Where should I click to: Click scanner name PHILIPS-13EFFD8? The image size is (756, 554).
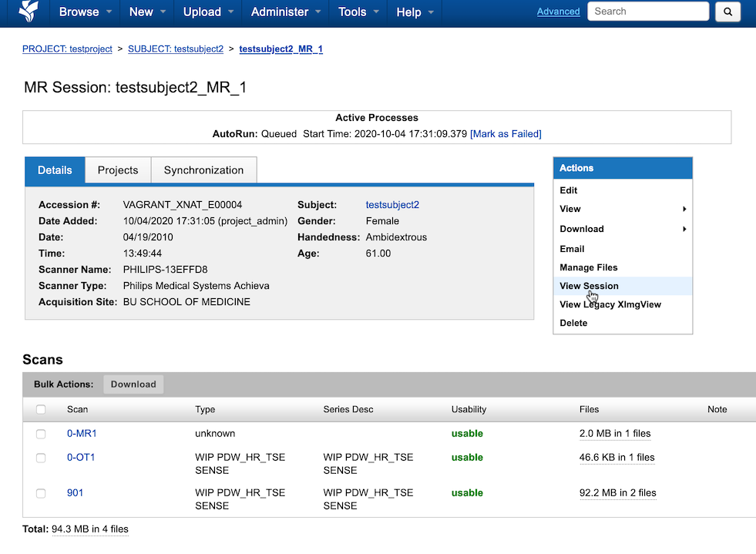click(x=166, y=270)
